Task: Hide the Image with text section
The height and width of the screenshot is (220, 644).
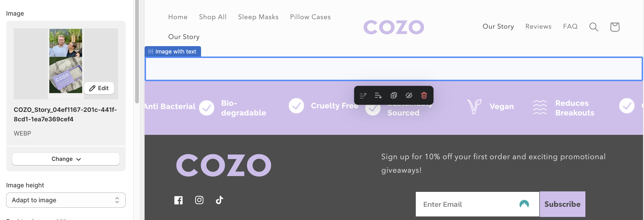Action: tap(409, 95)
